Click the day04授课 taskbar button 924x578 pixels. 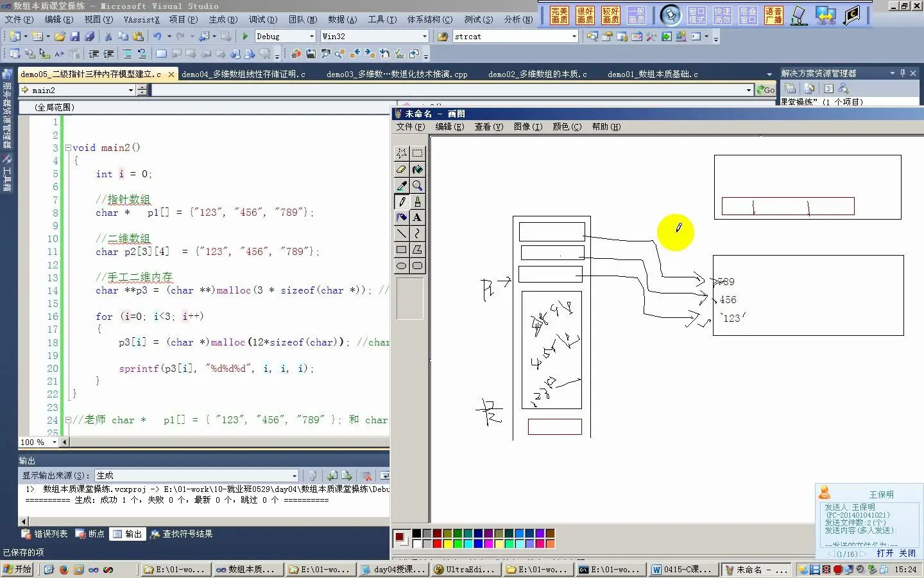point(393,570)
